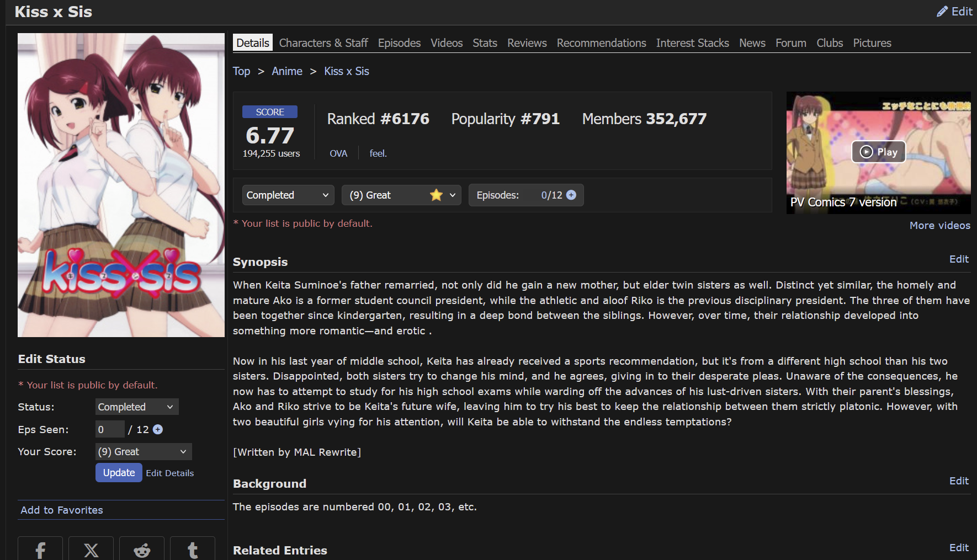Increment episodes with plus icon next to 0/12

pos(571,195)
